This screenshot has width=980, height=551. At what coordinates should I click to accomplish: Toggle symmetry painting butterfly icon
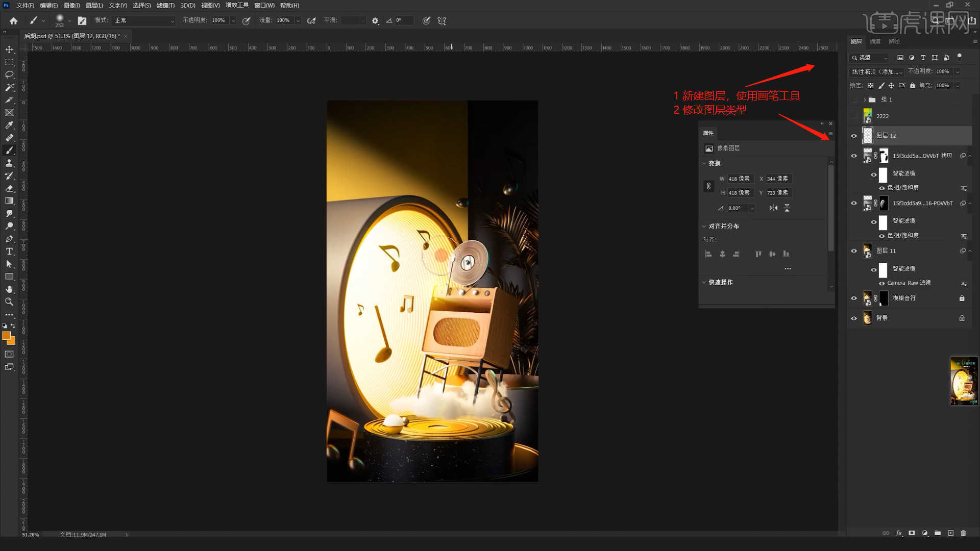coord(442,21)
